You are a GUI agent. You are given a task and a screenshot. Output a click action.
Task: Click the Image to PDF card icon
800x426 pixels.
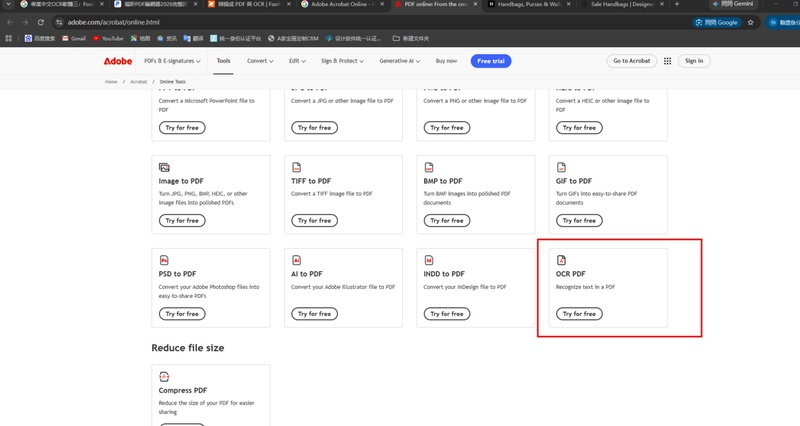coord(164,167)
